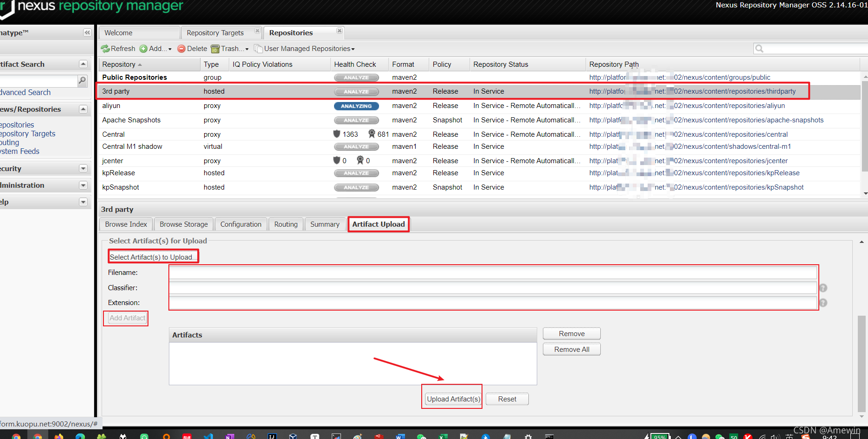Click the Central license badge icon

click(x=372, y=134)
